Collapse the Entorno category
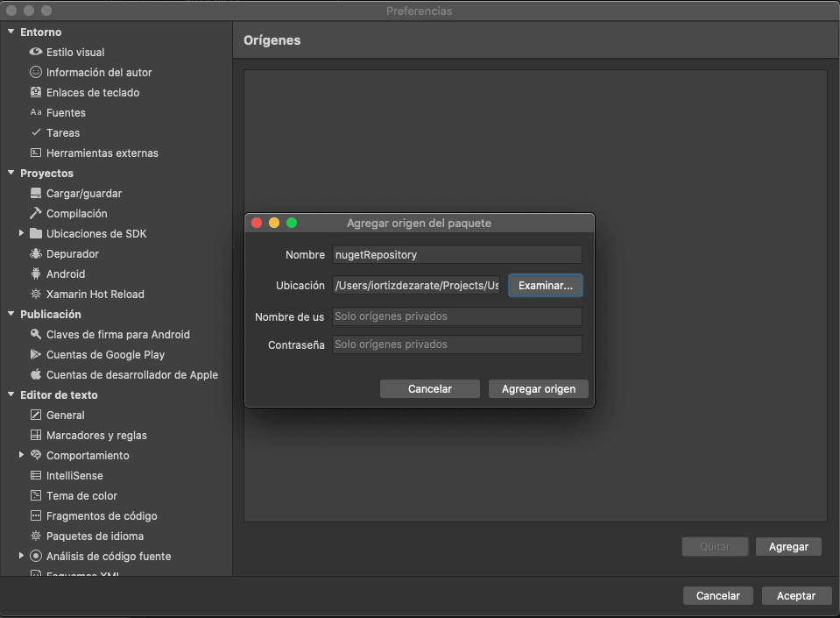Image resolution: width=840 pixels, height=618 pixels. click(x=11, y=32)
